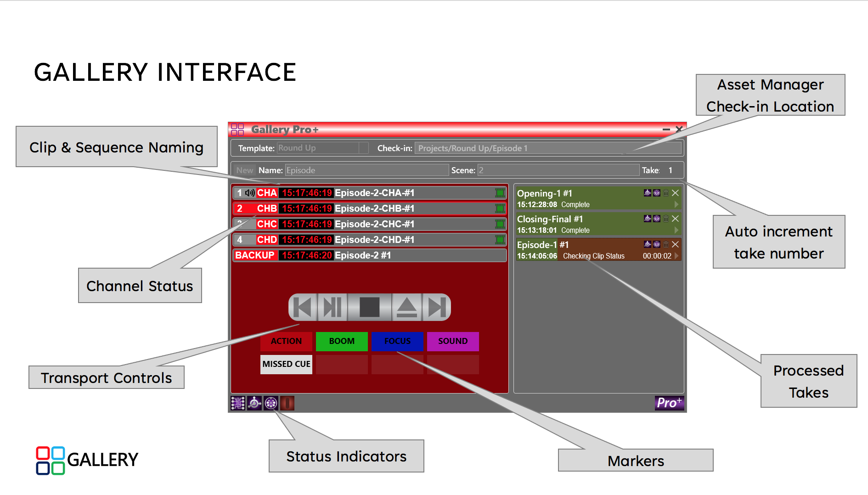This screenshot has width=868, height=495.
Task: Add a BOOM marker
Action: click(342, 341)
